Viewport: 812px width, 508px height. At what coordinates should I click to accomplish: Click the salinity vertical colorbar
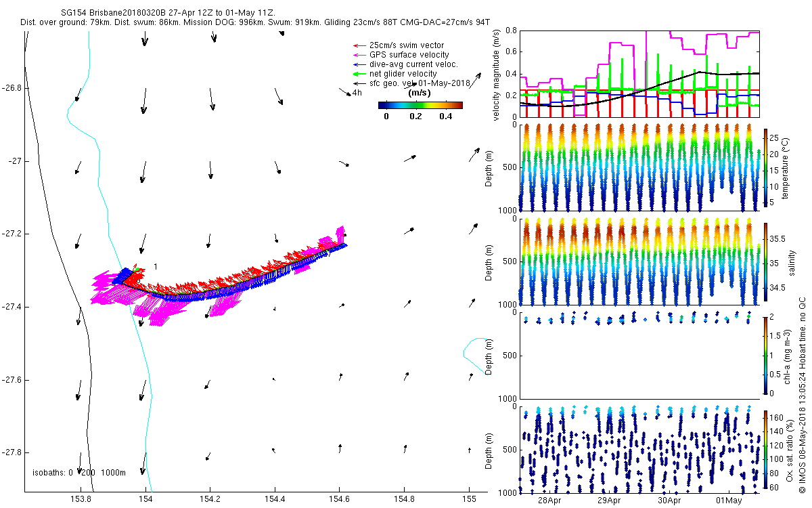point(766,263)
